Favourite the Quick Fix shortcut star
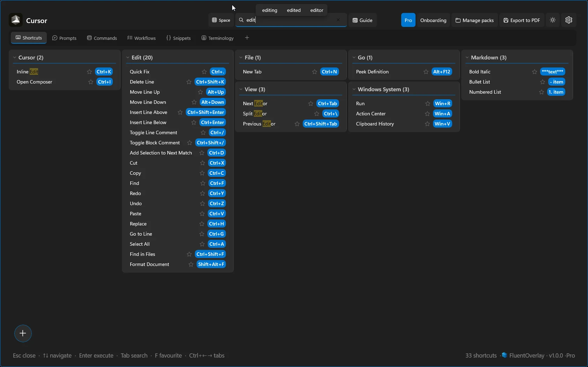 (204, 71)
